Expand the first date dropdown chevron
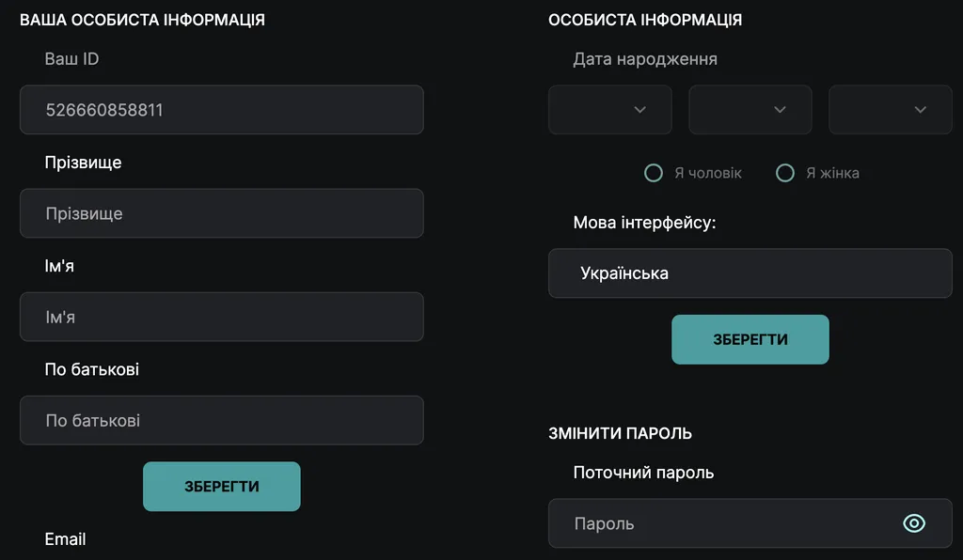 tap(640, 110)
